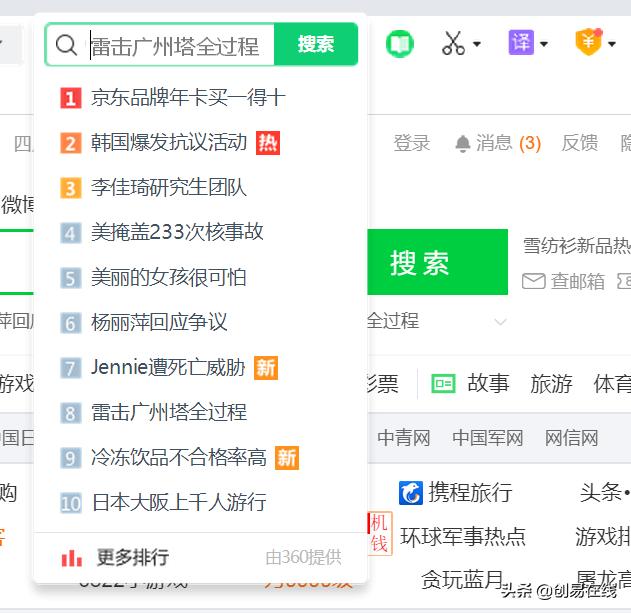Click the bell notification icon
Screen dimensions: 631x613
point(463,144)
